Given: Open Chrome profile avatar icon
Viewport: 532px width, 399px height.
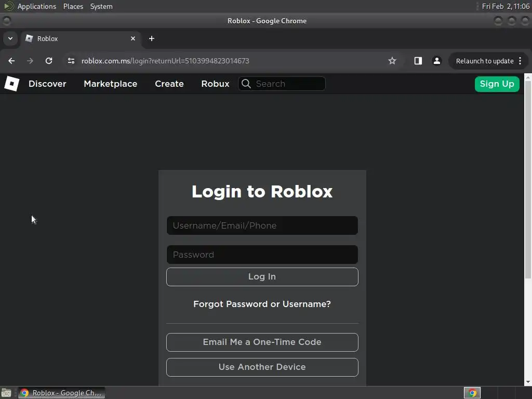Looking at the screenshot, I should [436, 61].
